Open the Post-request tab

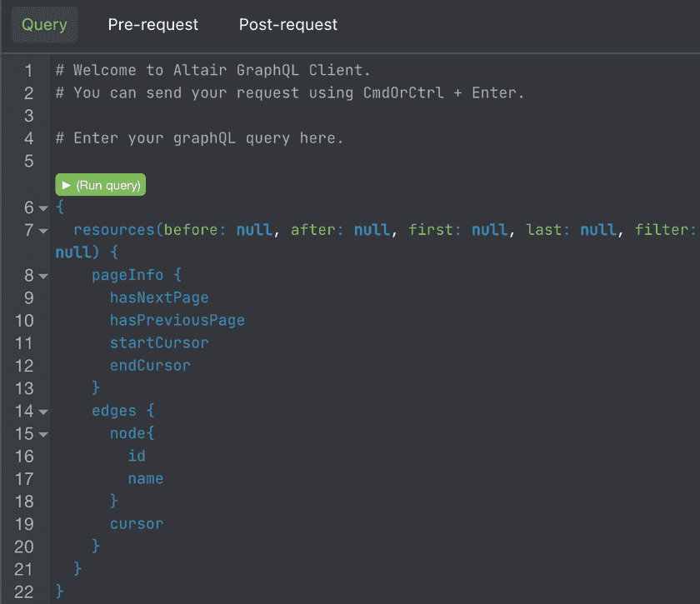(288, 25)
